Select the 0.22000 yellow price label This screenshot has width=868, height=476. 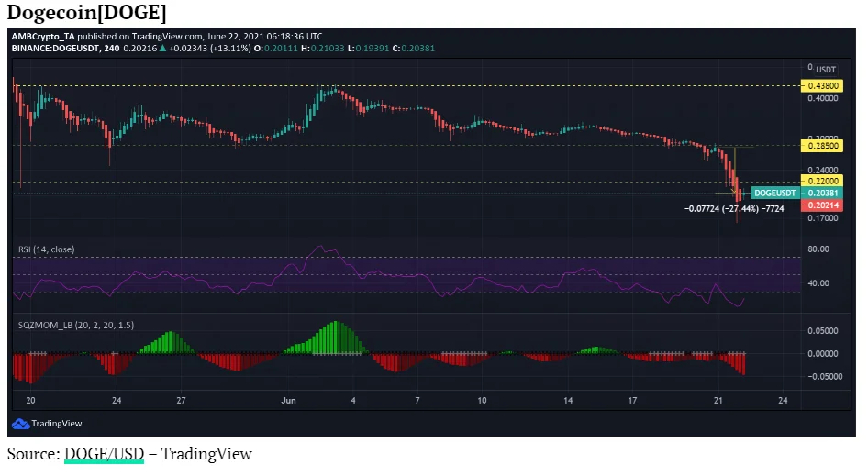click(x=822, y=181)
